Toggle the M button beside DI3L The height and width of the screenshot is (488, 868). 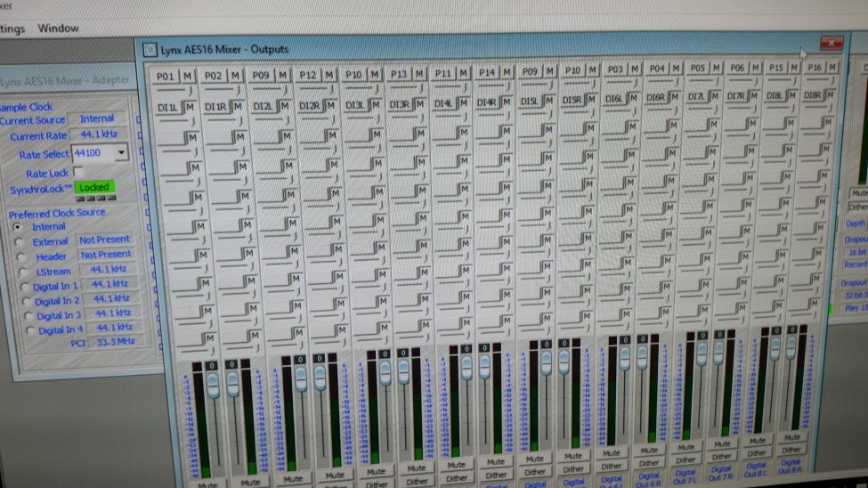(x=376, y=104)
